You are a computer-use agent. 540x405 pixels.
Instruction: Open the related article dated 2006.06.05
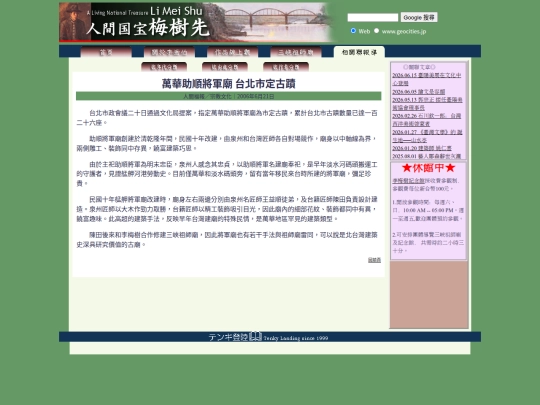[x=418, y=92]
